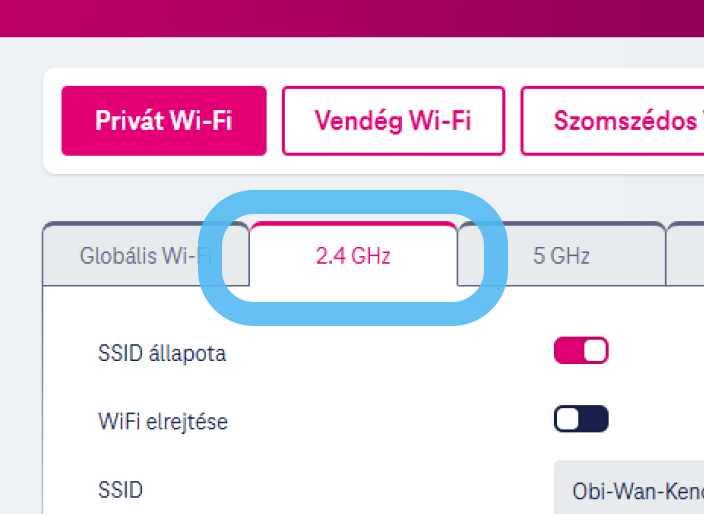Click the magenta header bar at top
Screen dimensions: 704x514
point(352,17)
